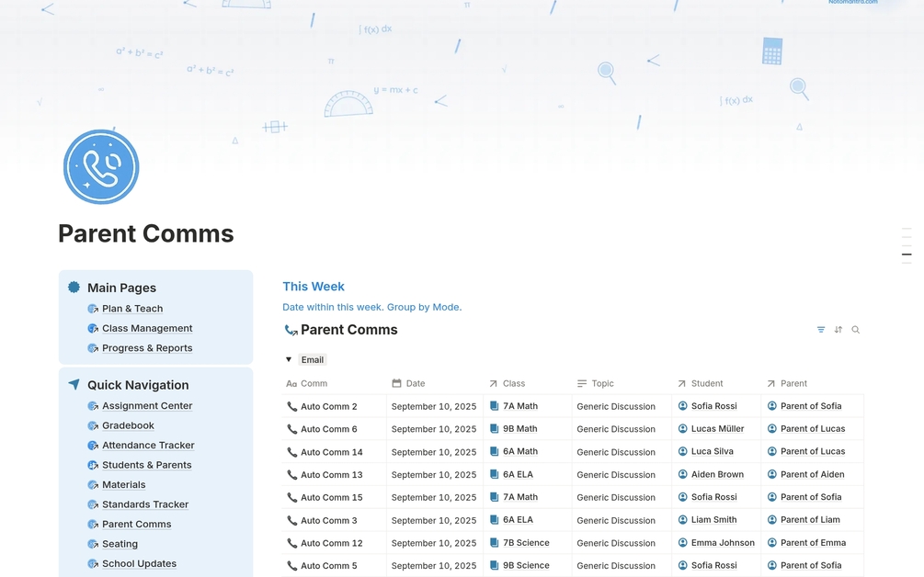Viewport: 924px width, 577px height.
Task: Open the Auto Comm 3 entry
Action: 329,520
